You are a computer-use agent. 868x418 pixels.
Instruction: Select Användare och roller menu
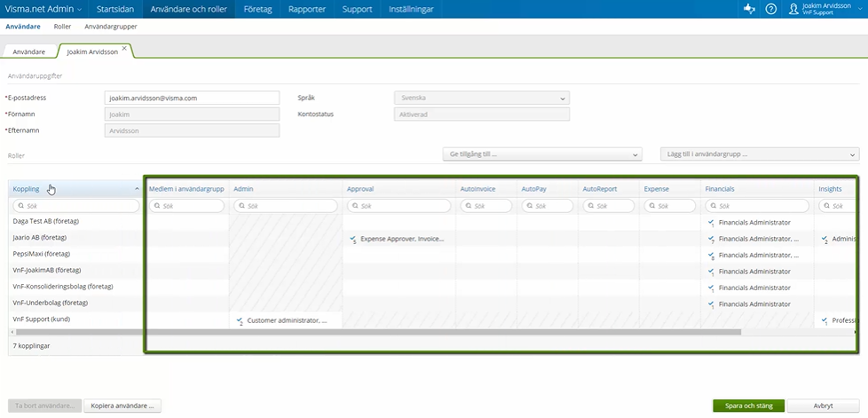(188, 9)
